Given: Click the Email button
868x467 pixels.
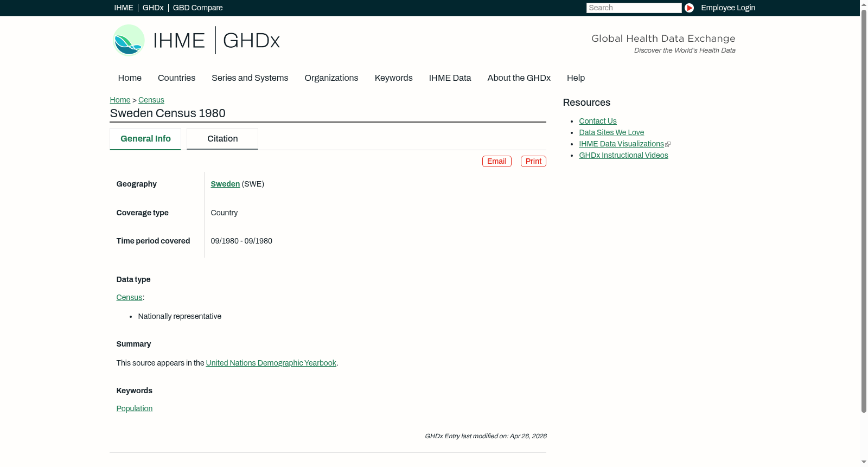Looking at the screenshot, I should point(497,162).
